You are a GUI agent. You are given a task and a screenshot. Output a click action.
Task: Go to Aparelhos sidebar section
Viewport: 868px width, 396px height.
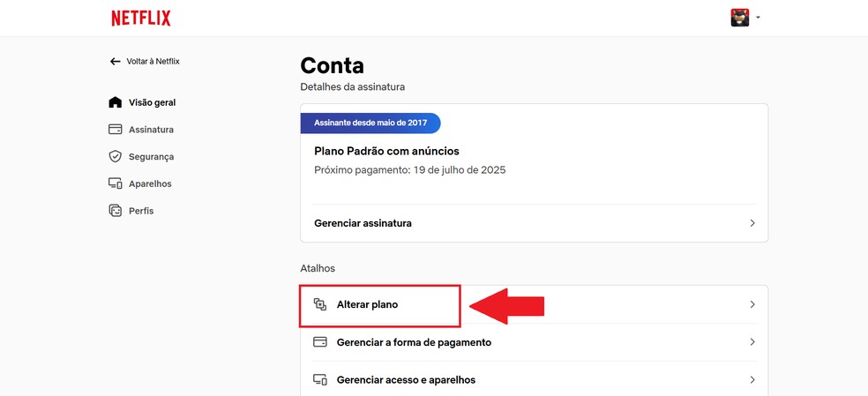[150, 183]
